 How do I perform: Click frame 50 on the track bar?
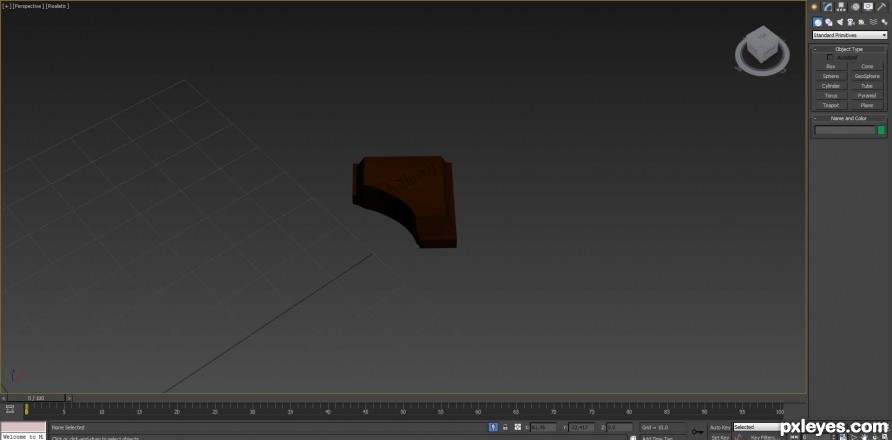(403, 409)
